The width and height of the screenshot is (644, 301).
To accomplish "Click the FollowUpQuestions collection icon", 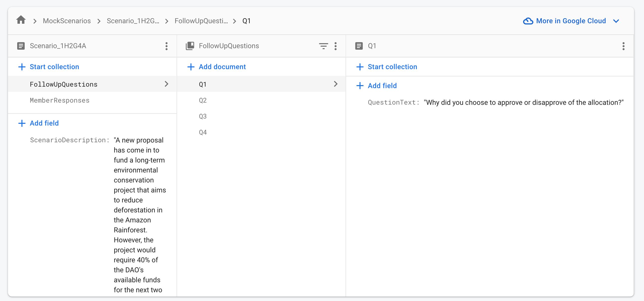I will coord(190,46).
